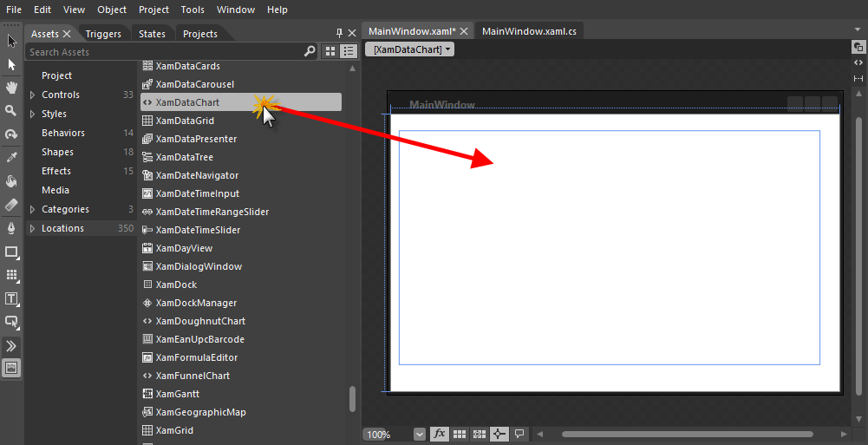Open the double-chevron Assets tool button
Viewport: 868px width, 445px height.
(11, 345)
